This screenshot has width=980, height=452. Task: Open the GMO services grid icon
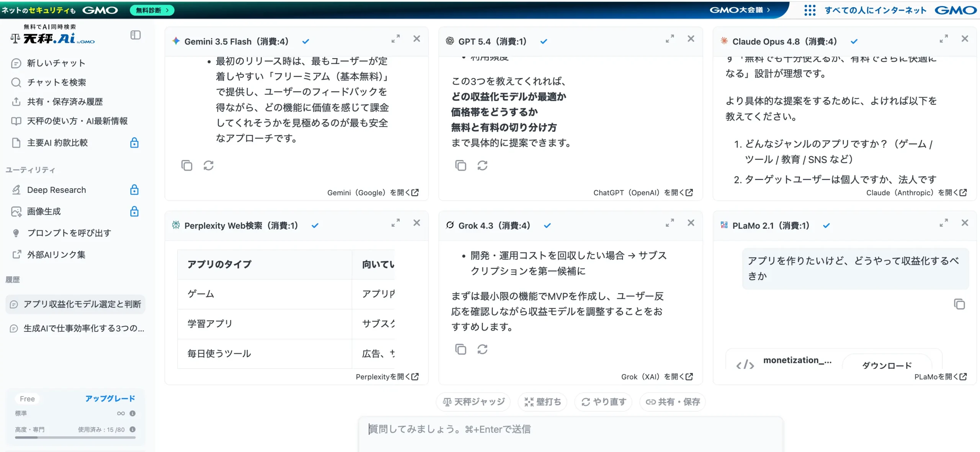(810, 10)
